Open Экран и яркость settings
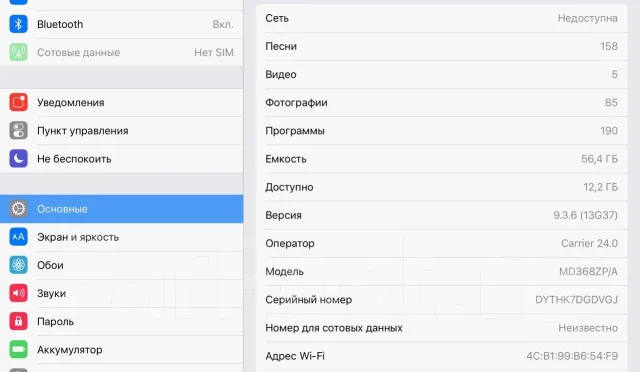Image resolution: width=640 pixels, height=372 pixels. 122,237
